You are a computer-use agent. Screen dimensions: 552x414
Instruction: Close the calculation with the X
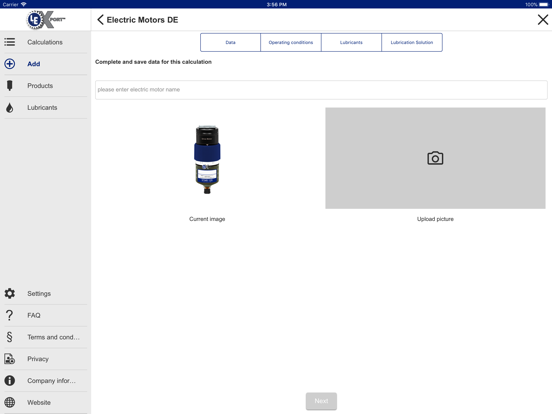[543, 20]
